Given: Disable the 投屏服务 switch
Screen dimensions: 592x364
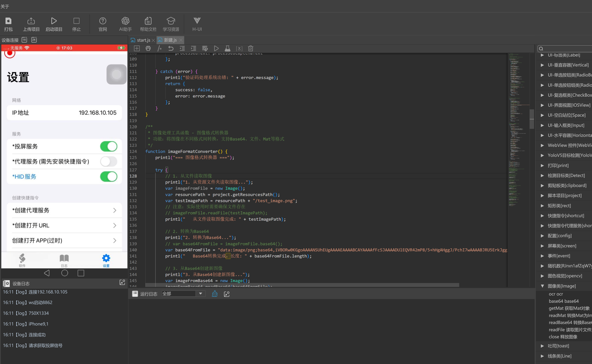Looking at the screenshot, I should click(x=109, y=146).
